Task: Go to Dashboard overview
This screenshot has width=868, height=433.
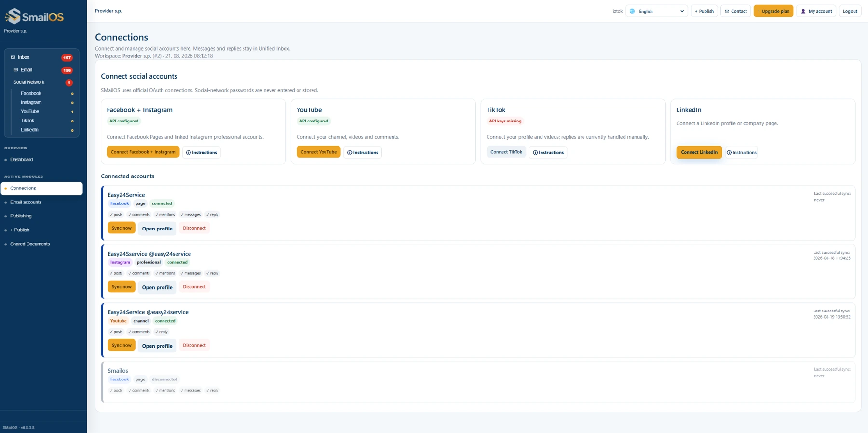Action: [x=22, y=160]
